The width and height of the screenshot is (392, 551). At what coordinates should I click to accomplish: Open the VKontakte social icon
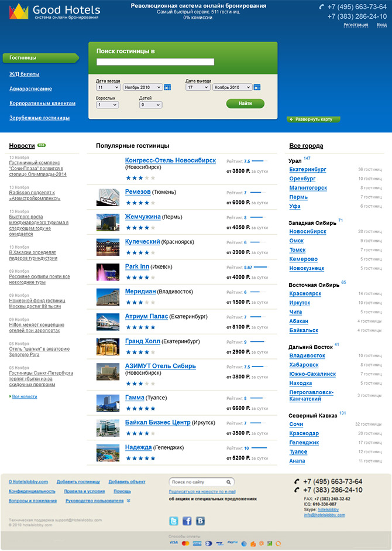[x=200, y=521]
